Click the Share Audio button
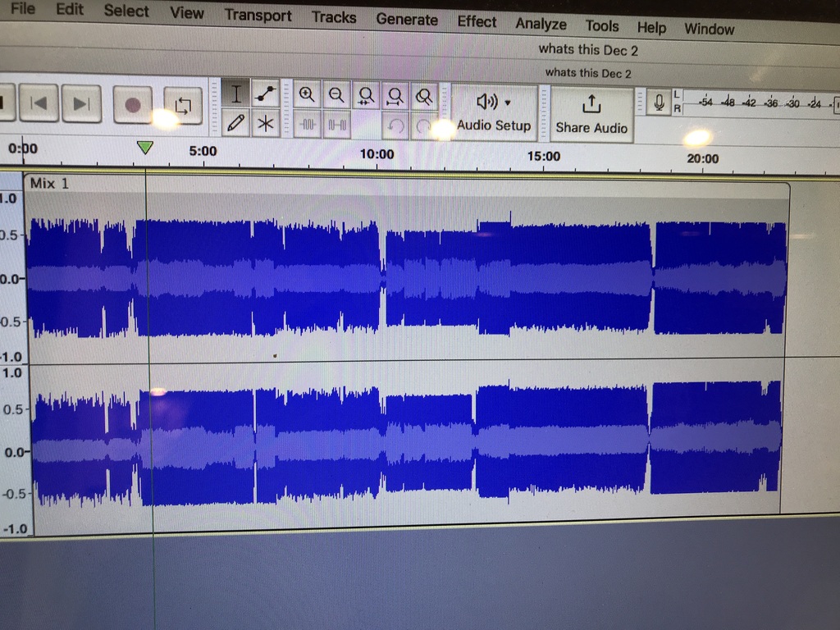The image size is (840, 630). [591, 115]
